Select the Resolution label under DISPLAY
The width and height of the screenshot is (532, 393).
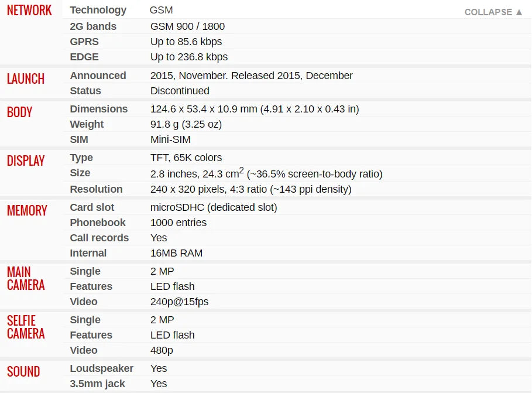tap(96, 189)
